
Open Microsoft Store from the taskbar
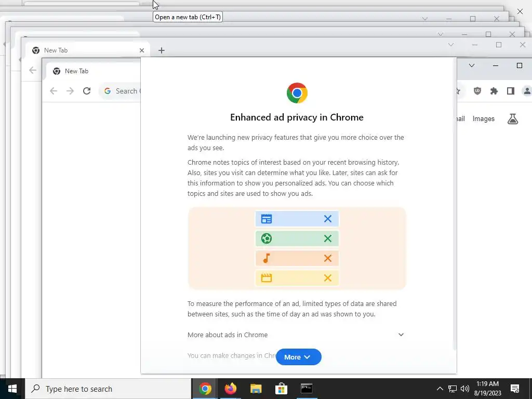point(281,389)
